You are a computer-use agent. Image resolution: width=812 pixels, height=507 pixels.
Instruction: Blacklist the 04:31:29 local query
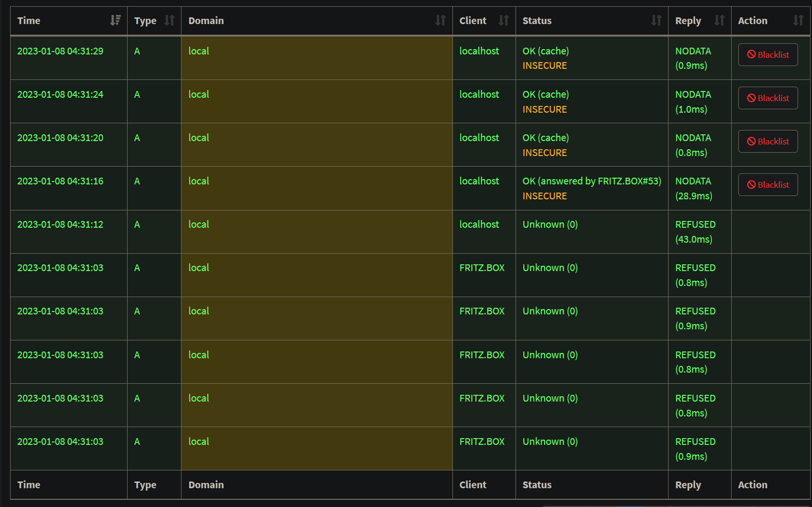point(768,55)
